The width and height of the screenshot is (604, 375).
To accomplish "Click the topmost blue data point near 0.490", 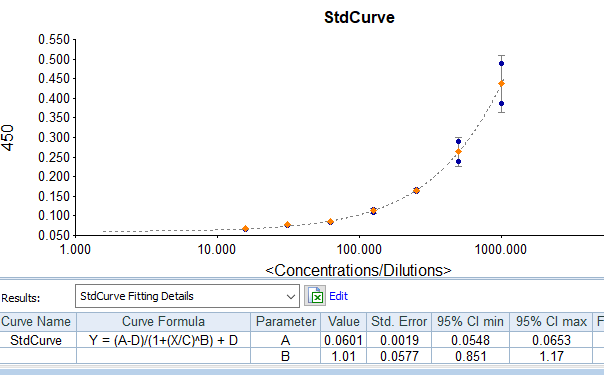I will tap(501, 64).
